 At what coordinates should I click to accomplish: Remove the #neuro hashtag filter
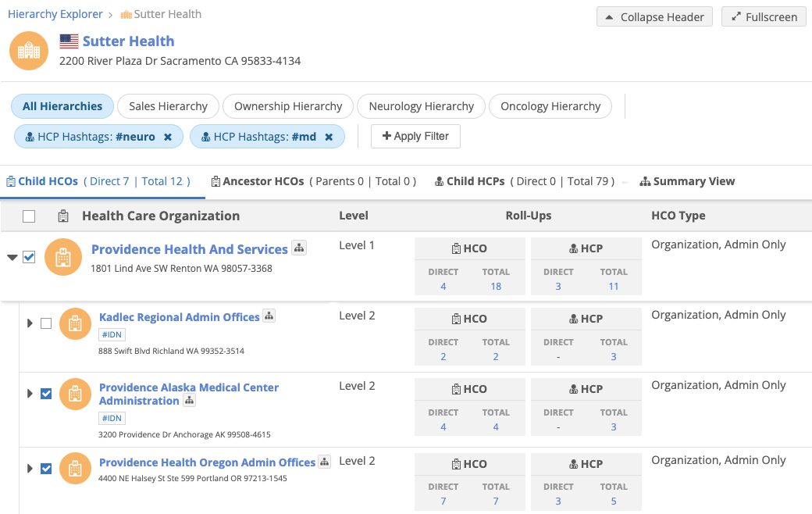[x=168, y=137]
